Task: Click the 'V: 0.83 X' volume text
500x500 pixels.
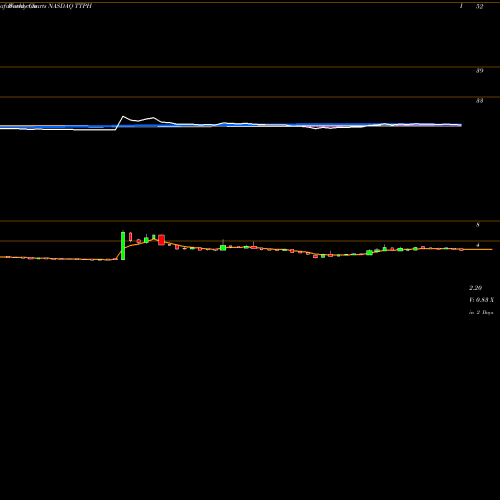Action: (481, 300)
